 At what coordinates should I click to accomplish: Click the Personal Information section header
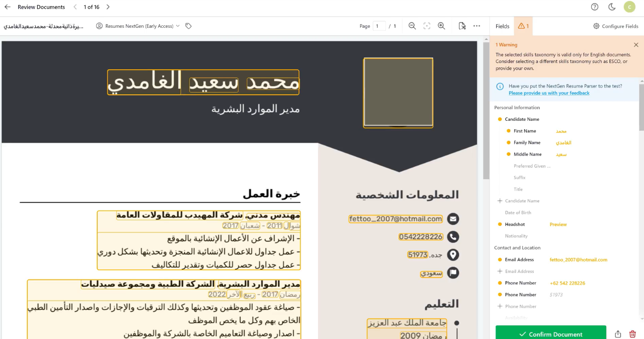coord(517,107)
